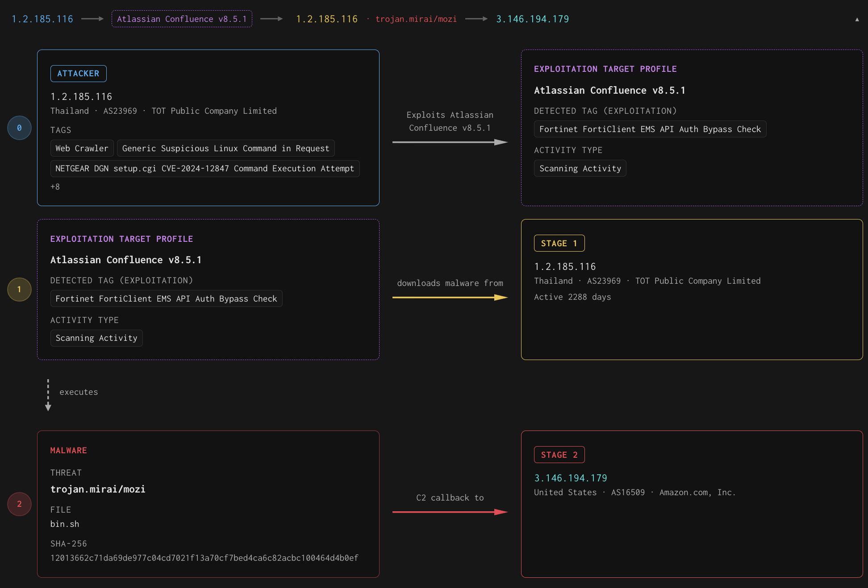868x588 pixels.
Task: Open 3.146.194.179 link in Stage 2 card
Action: click(x=571, y=478)
